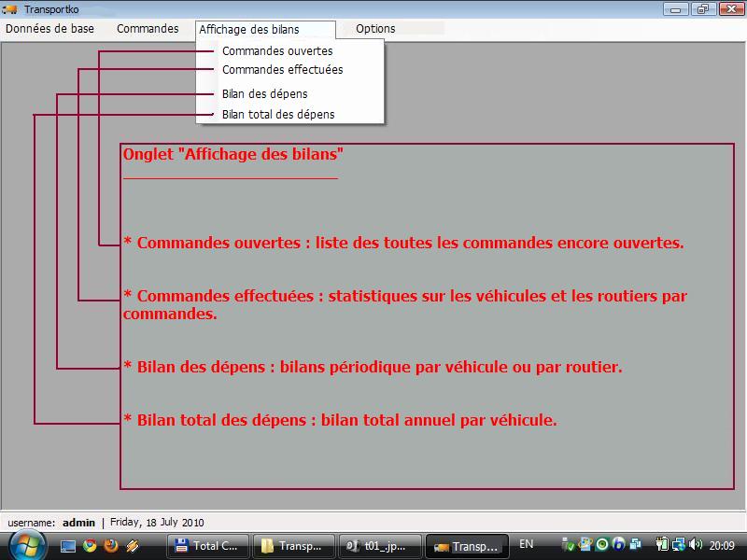Click the Friday, 18 July 2010 date
The width and height of the screenshot is (747, 560).
click(157, 523)
